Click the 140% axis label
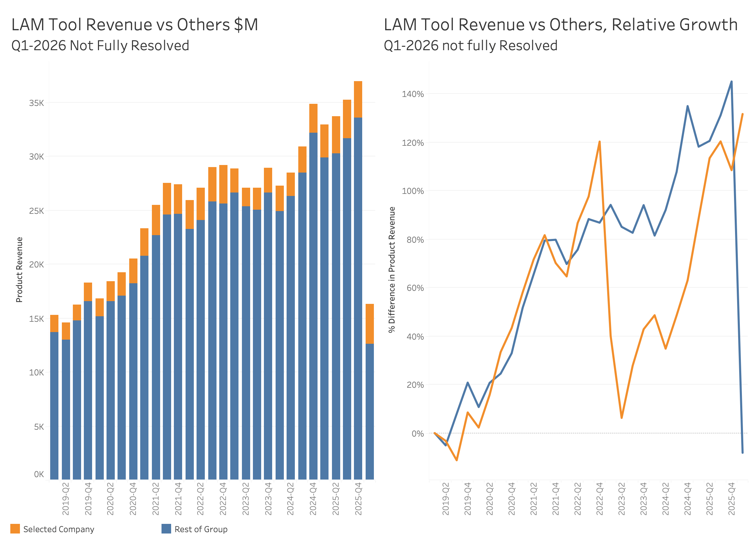Screen dimensions: 756x550 tap(413, 94)
